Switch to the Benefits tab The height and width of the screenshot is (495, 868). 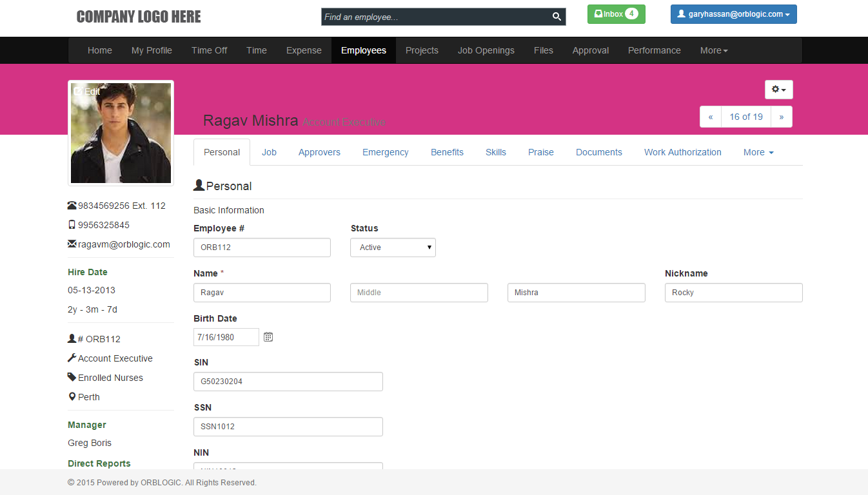pyautogui.click(x=447, y=152)
